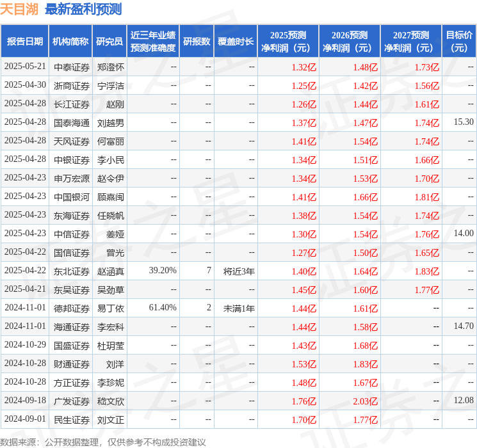Click the 近三年业绩预测准确度 header
This screenshot has width=477, height=448.
(x=153, y=41)
